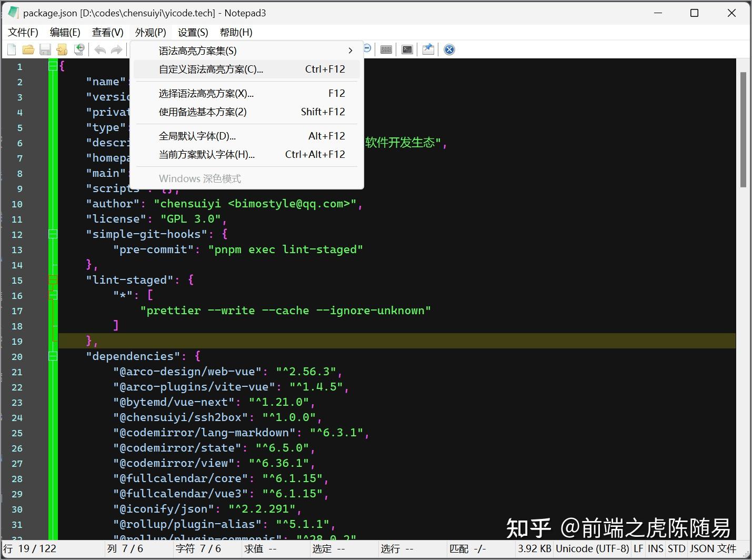Select the Redo arrow on the toolbar

tap(116, 49)
